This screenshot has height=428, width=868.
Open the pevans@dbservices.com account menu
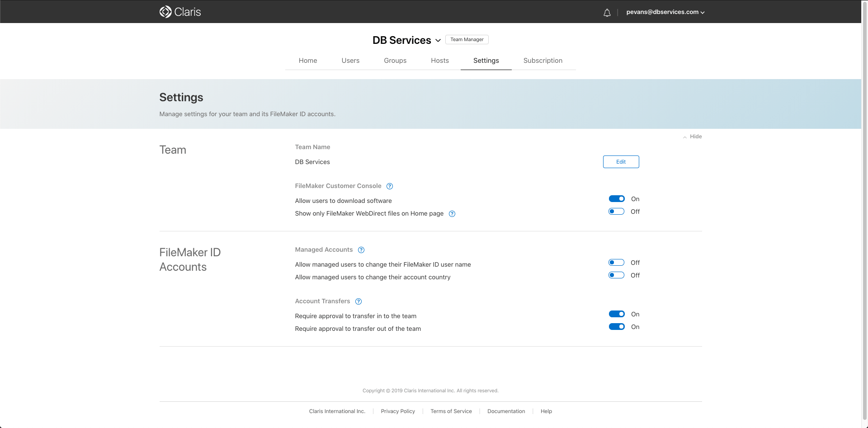[665, 12]
